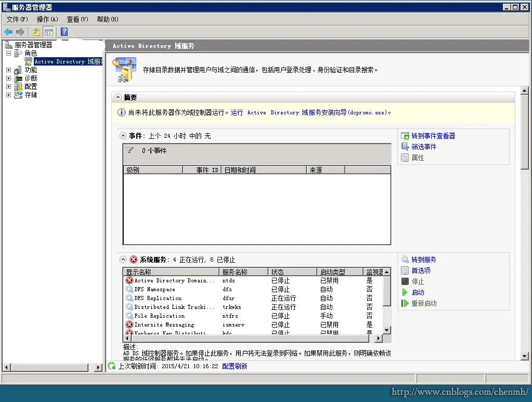Click the Back arrow toolbar icon
The height and width of the screenshot is (402, 532).
[x=8, y=32]
